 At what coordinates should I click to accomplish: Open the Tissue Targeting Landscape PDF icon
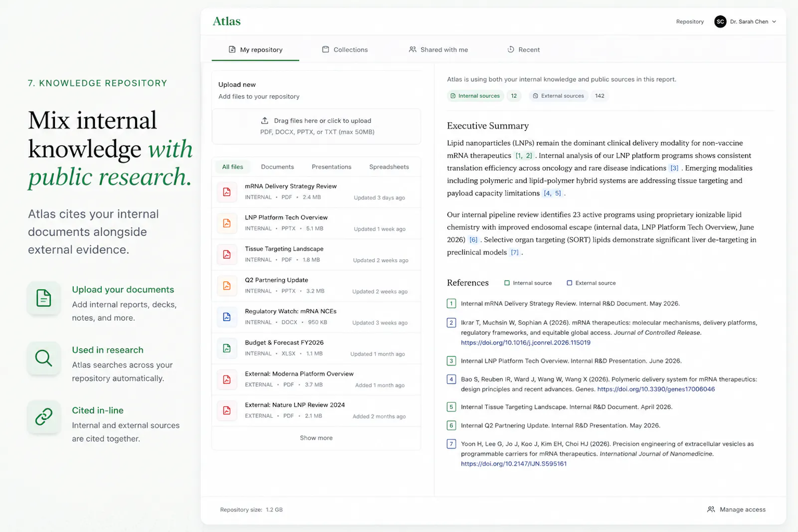point(226,254)
